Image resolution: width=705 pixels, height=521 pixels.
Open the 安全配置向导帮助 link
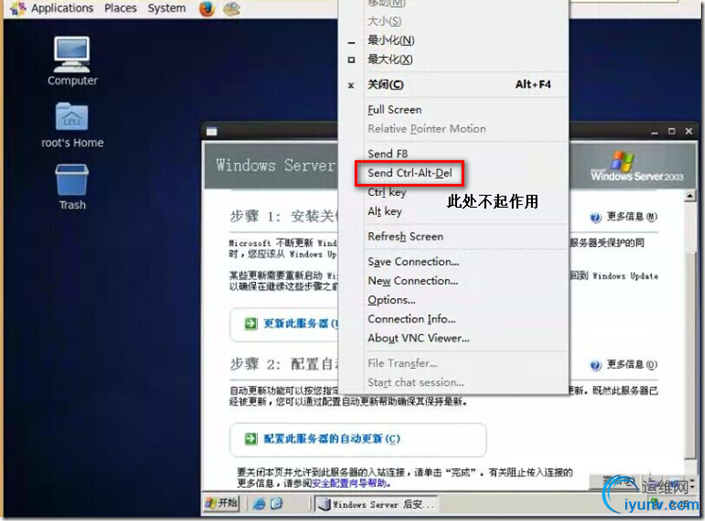[349, 484]
